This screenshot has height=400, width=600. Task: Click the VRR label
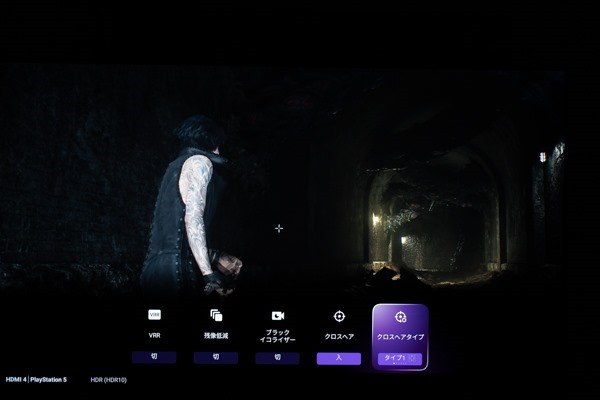(154, 335)
